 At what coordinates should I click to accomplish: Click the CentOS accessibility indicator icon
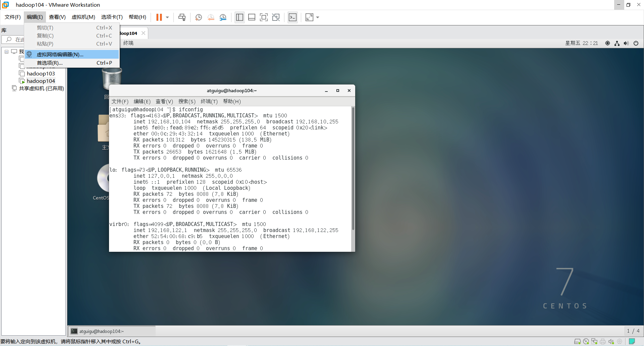click(607, 43)
